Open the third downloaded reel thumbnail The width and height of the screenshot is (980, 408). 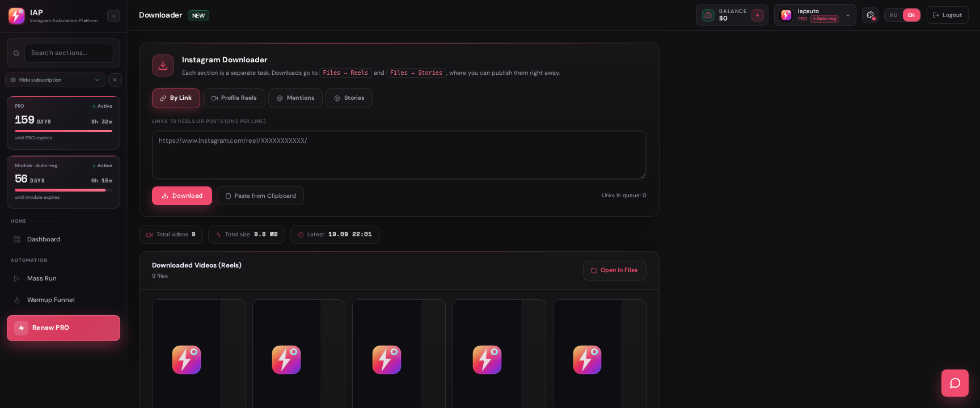pyautogui.click(x=399, y=354)
